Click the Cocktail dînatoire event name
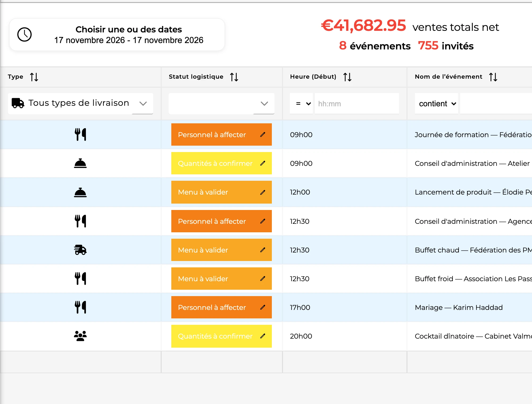532x404 pixels. point(473,336)
